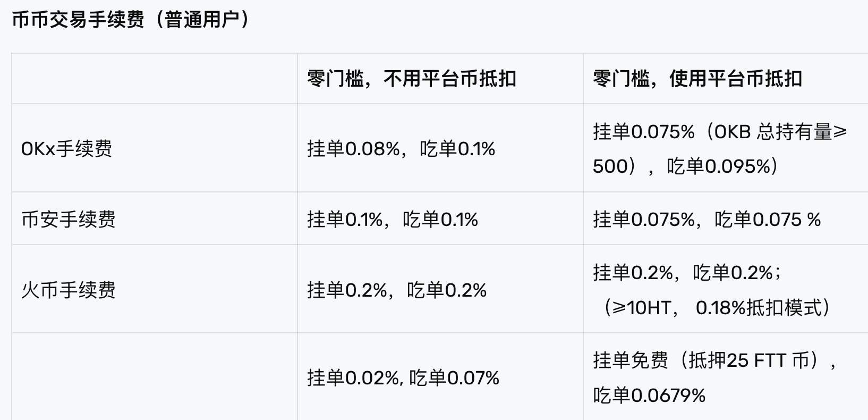Select the 挂单0.075%，吃单0.075 % Binance cell
Screen dimensions: 868x420
click(707, 219)
